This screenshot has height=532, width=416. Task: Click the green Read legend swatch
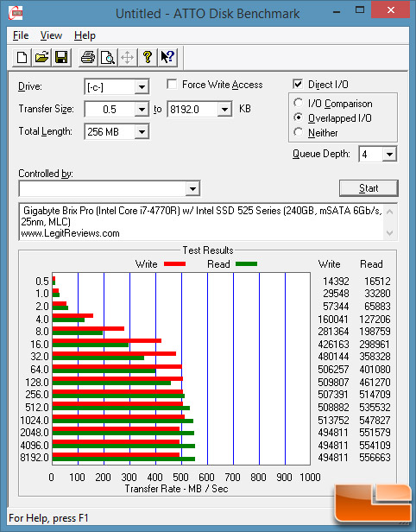click(246, 263)
